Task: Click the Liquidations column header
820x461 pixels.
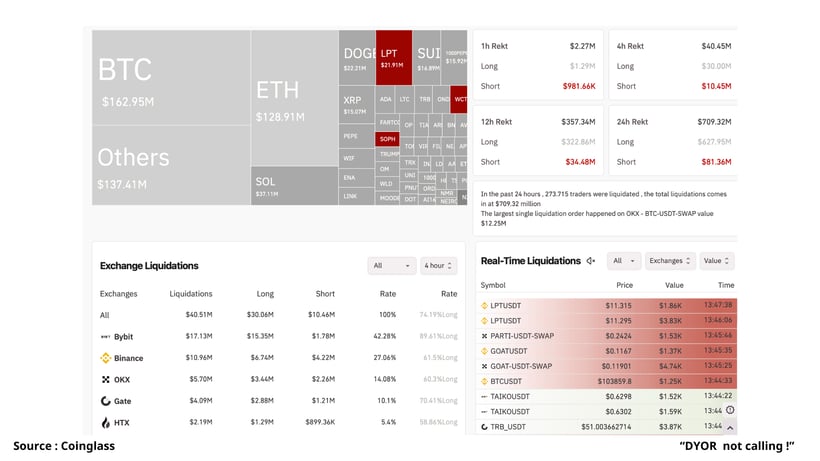Action: [191, 294]
